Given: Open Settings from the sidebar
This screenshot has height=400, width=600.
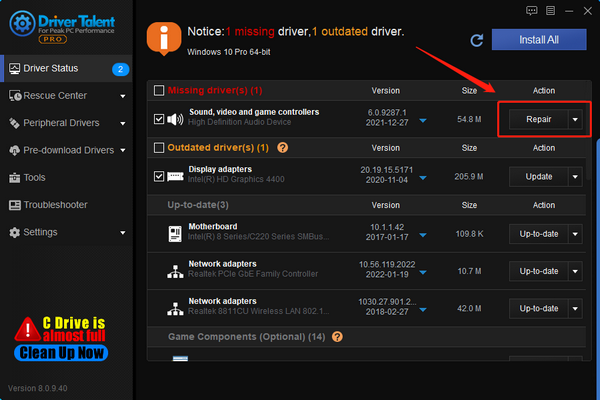Looking at the screenshot, I should pyautogui.click(x=66, y=232).
